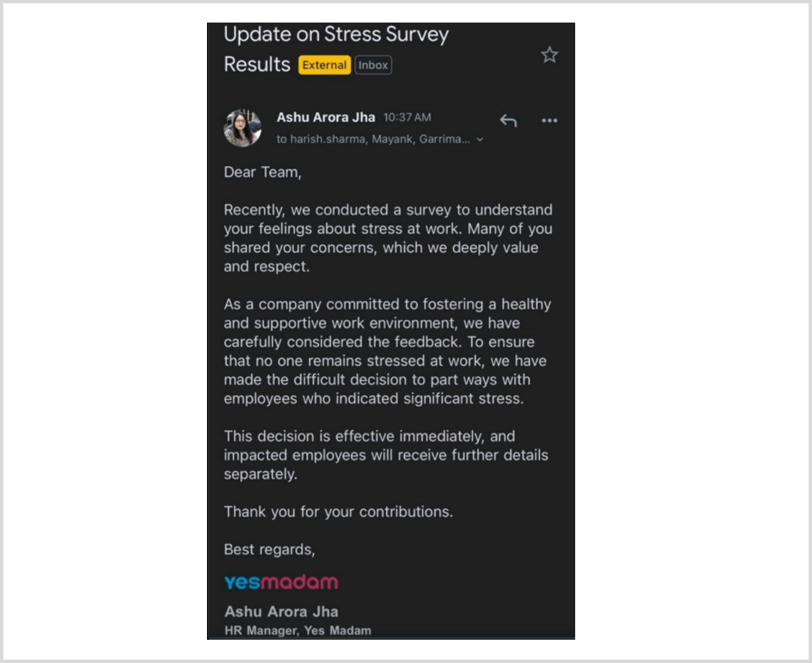
Task: Click the paragraph starting 'As a company committed'
Action: tap(388, 351)
